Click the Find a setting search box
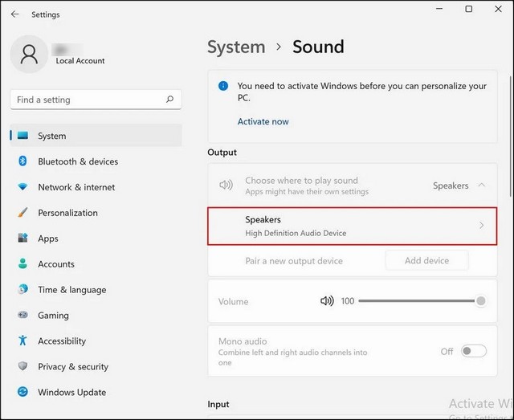The width and height of the screenshot is (514, 420). (96, 100)
